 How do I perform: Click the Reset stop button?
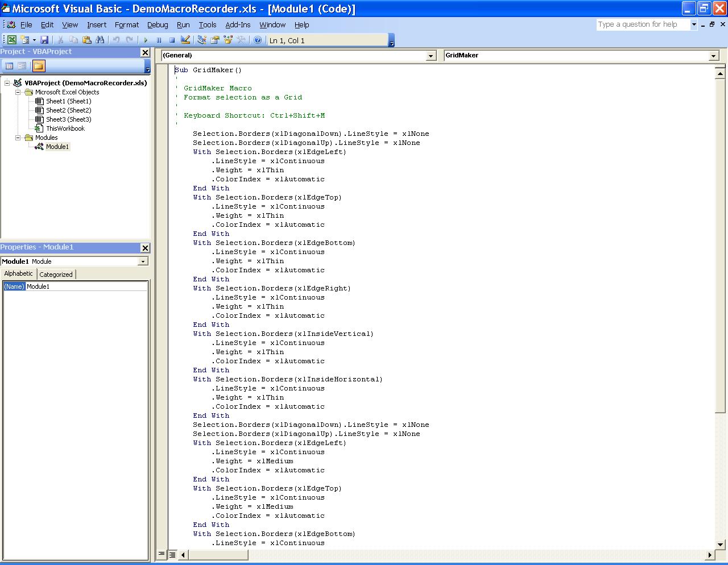pyautogui.click(x=172, y=40)
